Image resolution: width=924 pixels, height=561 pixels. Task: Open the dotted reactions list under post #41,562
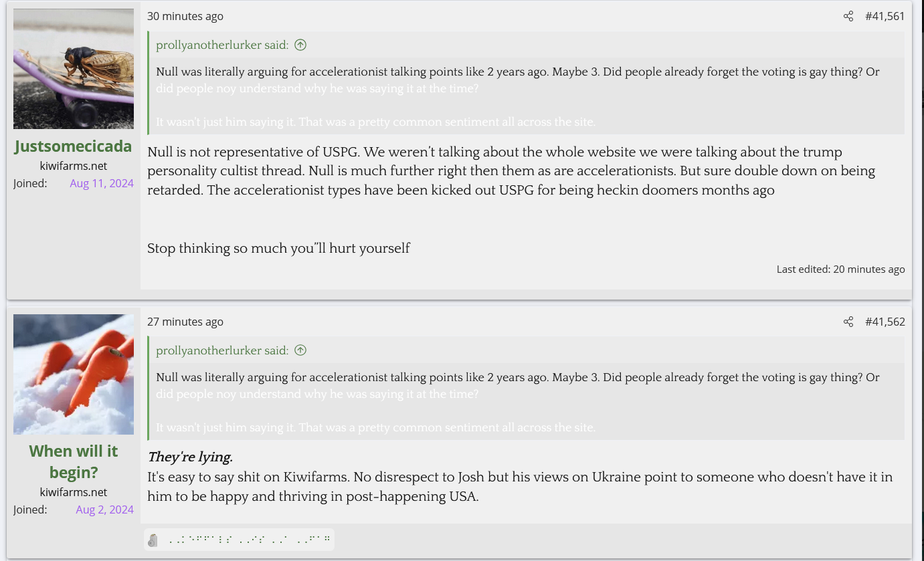(249, 540)
